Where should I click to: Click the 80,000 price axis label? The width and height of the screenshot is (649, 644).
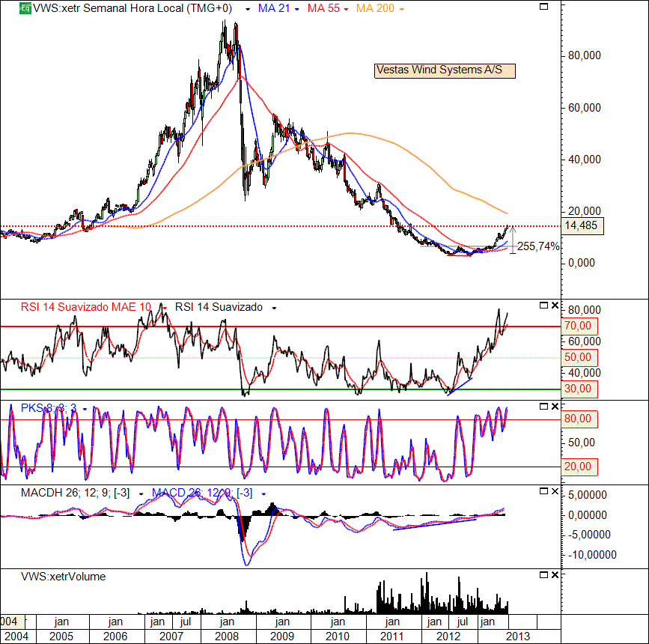pos(585,55)
